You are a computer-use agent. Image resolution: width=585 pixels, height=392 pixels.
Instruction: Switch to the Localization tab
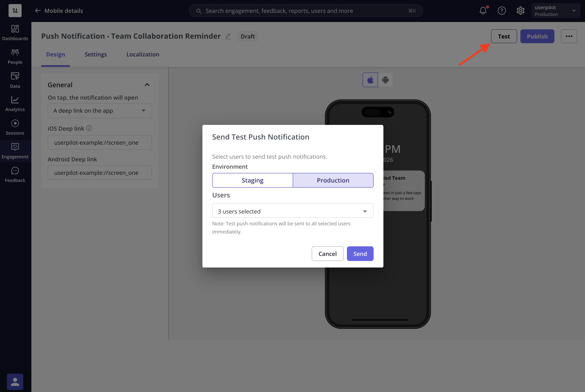[x=142, y=54]
